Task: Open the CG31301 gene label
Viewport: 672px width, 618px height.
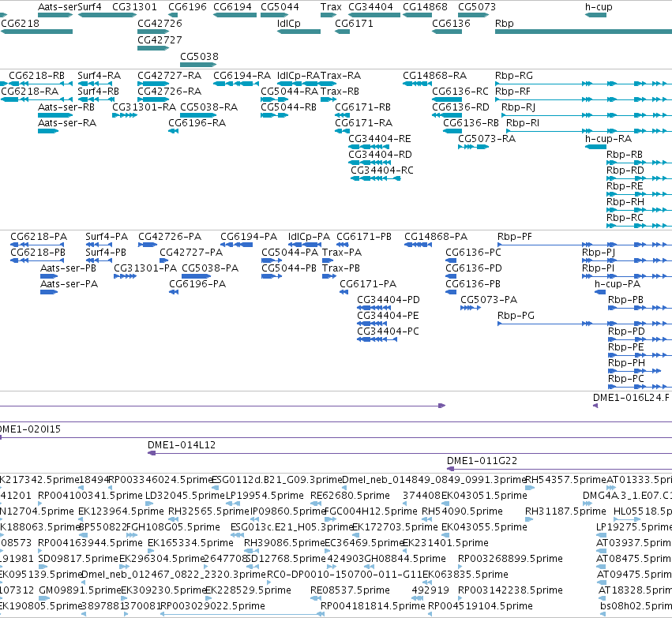Action: (134, 7)
